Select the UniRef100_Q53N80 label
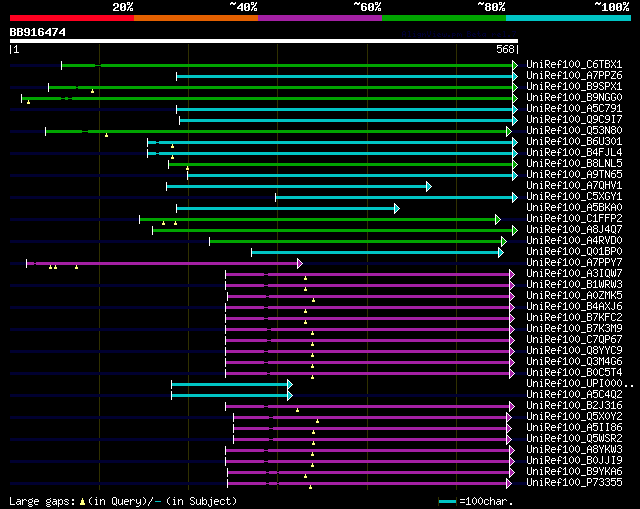 tap(574, 131)
